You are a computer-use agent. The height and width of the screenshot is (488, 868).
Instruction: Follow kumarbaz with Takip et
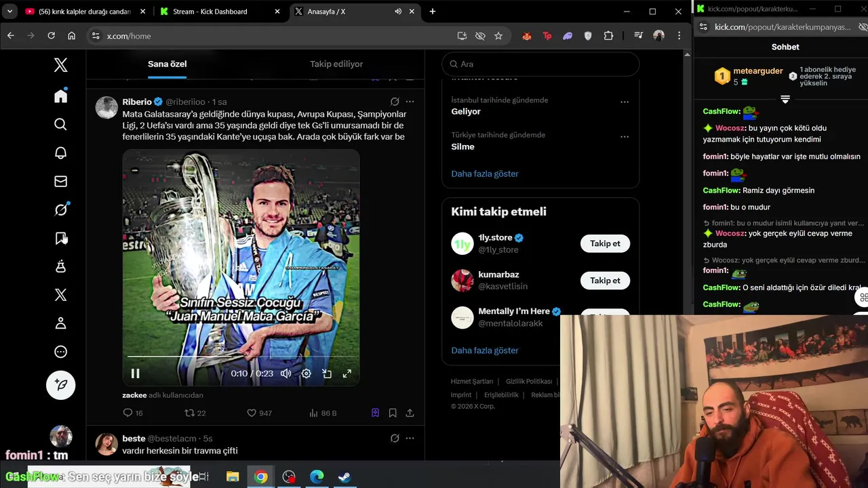605,281
